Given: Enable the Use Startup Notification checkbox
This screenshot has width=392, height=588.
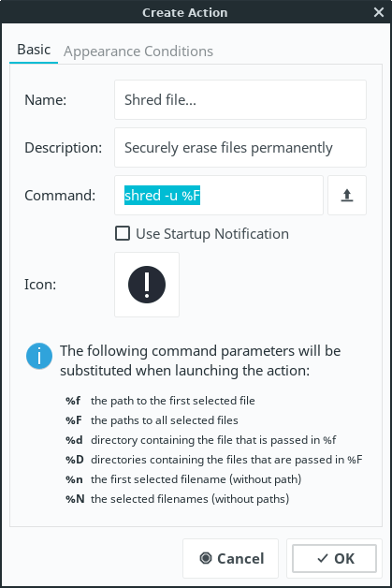Looking at the screenshot, I should point(123,233).
